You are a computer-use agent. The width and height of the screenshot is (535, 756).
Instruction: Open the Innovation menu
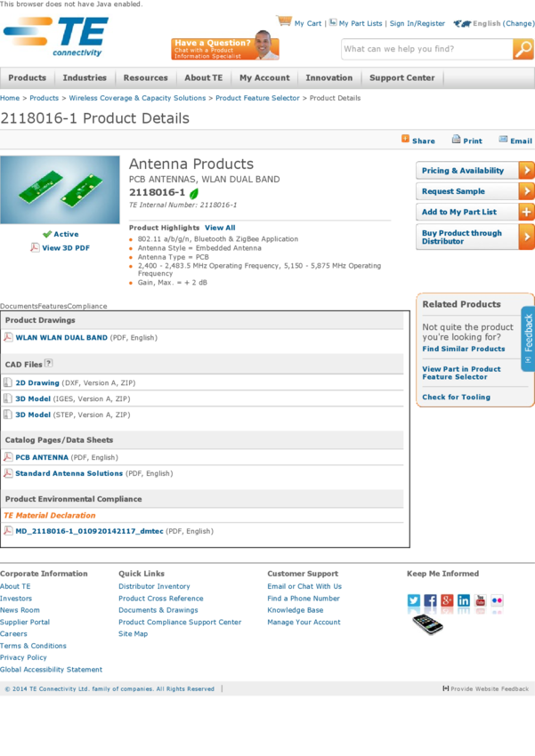click(329, 77)
